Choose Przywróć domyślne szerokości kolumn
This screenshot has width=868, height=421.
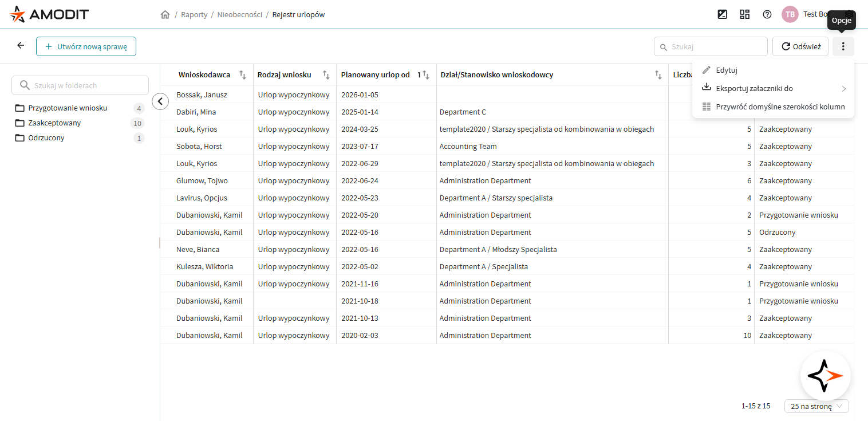(780, 107)
